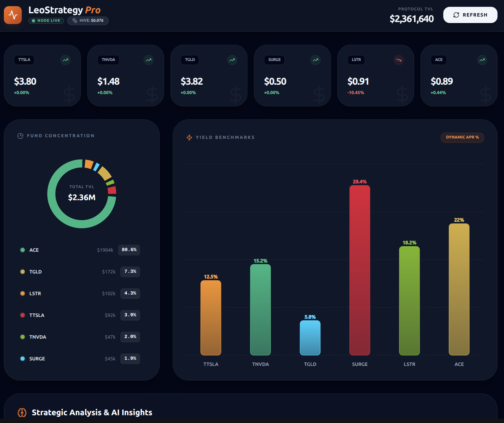504x423 pixels.
Task: Click the Dynamic APR % badge
Action: tap(462, 138)
